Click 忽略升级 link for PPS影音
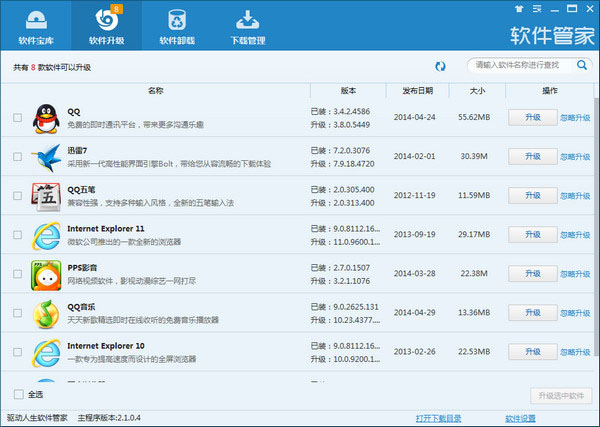Image resolution: width=600 pixels, height=427 pixels. 575,274
